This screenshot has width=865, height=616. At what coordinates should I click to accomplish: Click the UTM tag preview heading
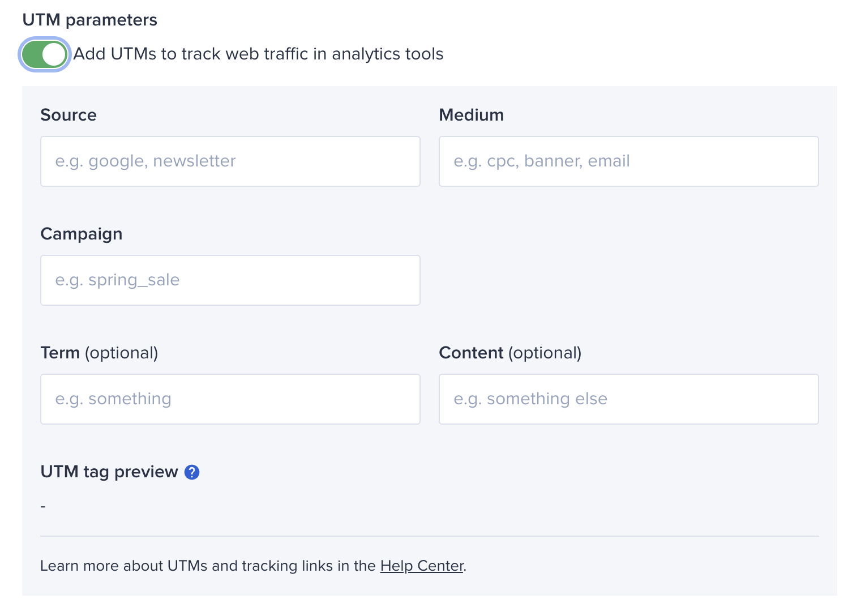coord(109,472)
